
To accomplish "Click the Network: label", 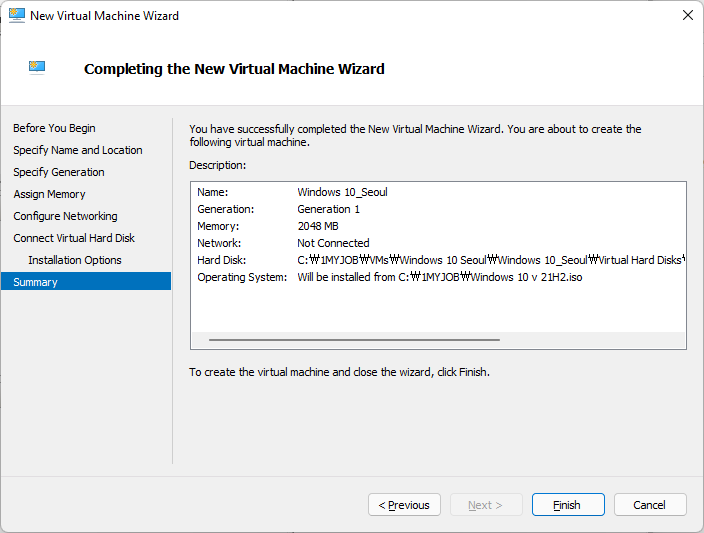I will pyautogui.click(x=219, y=243).
